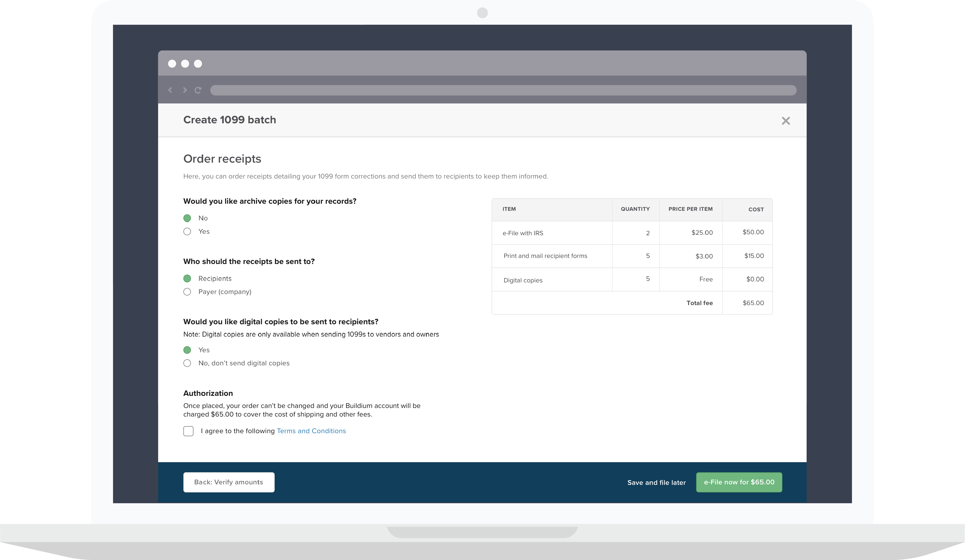
Task: Click the $65.00 total fee value
Action: [753, 303]
